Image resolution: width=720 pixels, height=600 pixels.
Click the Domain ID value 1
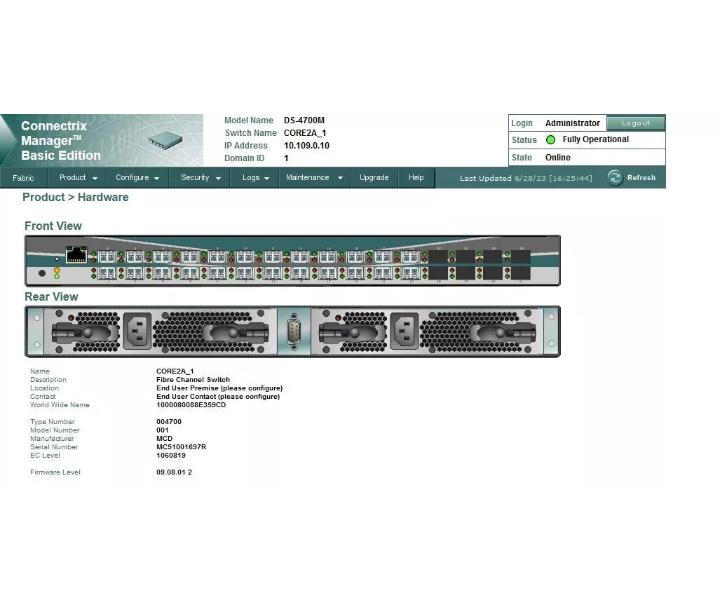click(x=286, y=158)
